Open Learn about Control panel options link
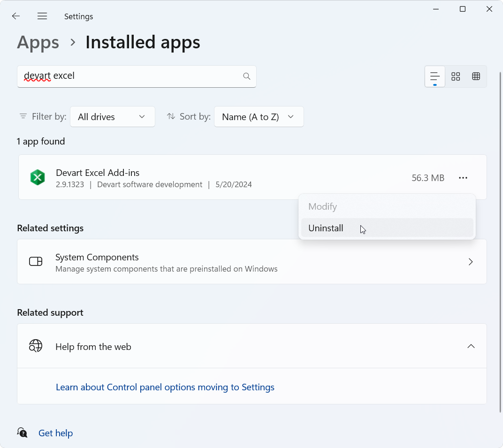This screenshot has height=448, width=503. (x=165, y=387)
